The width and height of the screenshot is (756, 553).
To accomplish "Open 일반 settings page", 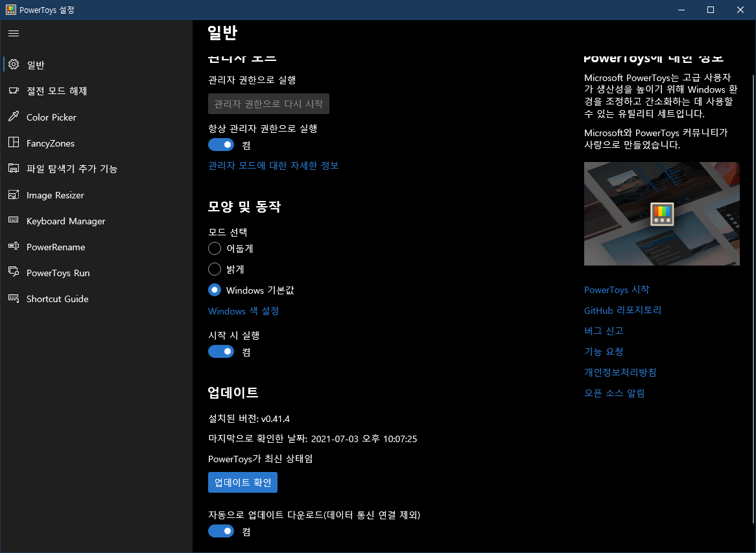I will (97, 65).
